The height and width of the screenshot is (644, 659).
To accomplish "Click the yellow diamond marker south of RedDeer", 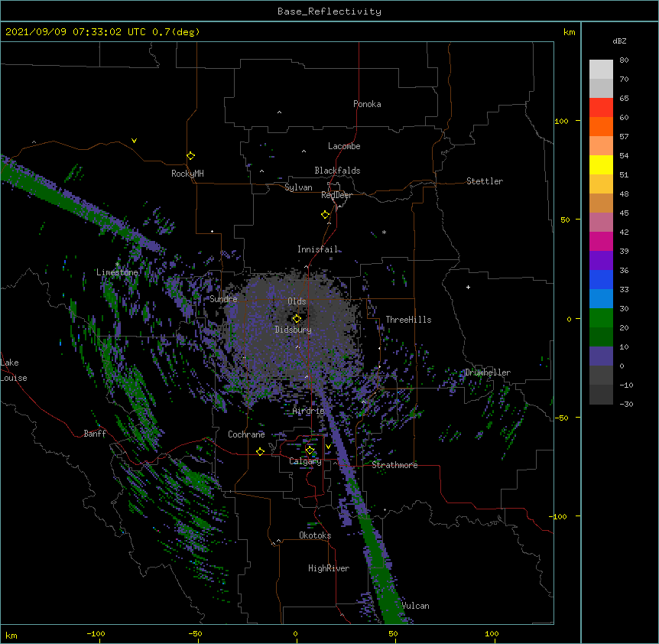I will tap(326, 215).
